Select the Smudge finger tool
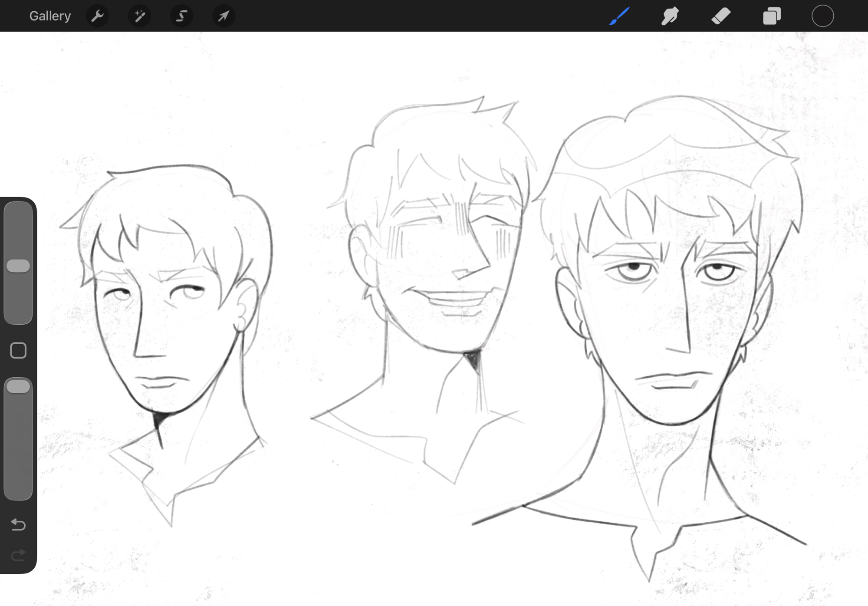The height and width of the screenshot is (606, 868). 670,16
